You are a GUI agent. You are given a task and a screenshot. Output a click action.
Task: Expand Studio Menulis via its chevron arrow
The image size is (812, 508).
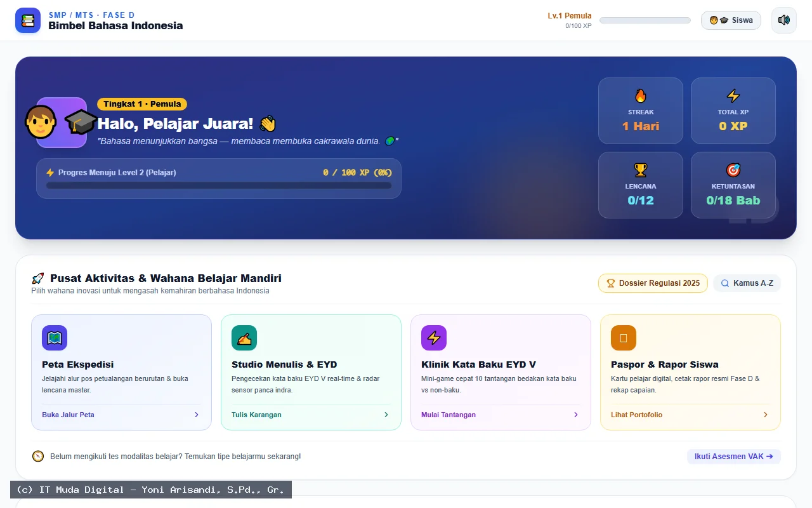(x=386, y=415)
